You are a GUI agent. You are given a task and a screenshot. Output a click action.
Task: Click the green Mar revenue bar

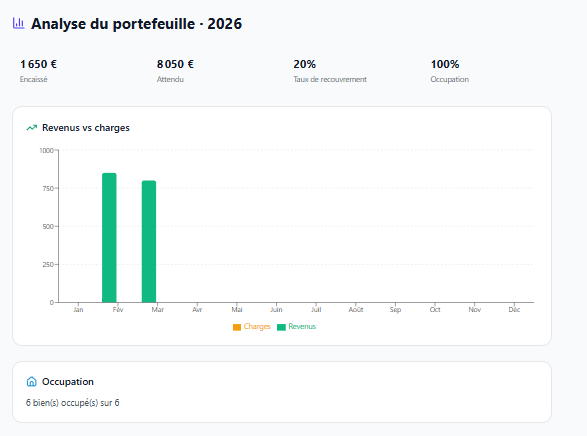(x=149, y=241)
